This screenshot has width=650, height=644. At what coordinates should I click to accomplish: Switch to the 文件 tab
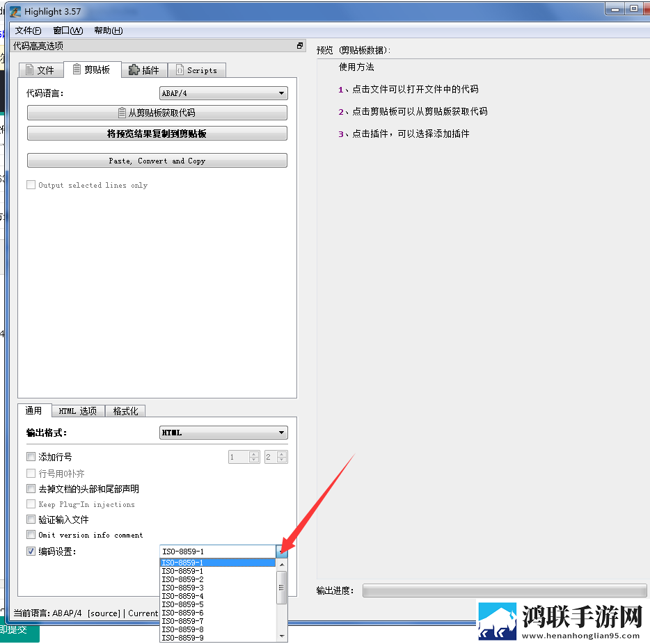pyautogui.click(x=41, y=70)
